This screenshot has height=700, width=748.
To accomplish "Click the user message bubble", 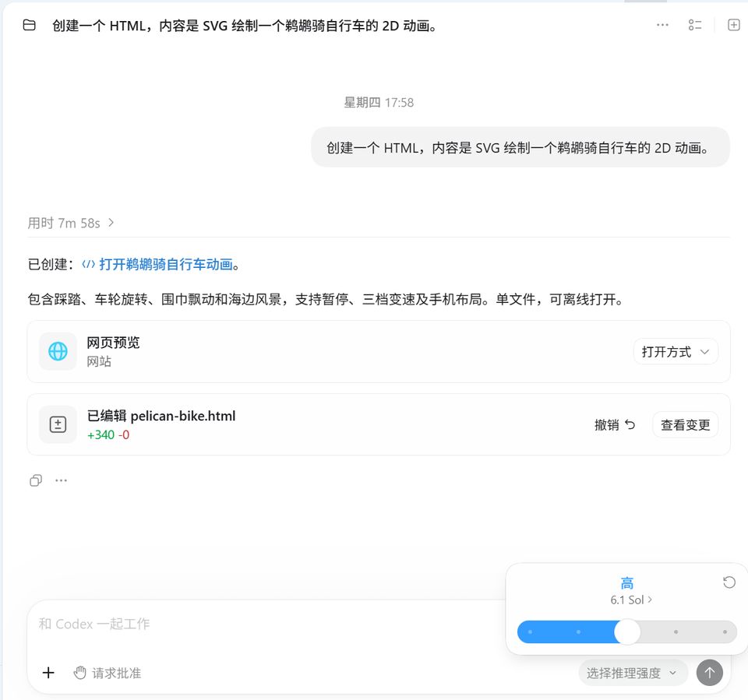I will (520, 147).
